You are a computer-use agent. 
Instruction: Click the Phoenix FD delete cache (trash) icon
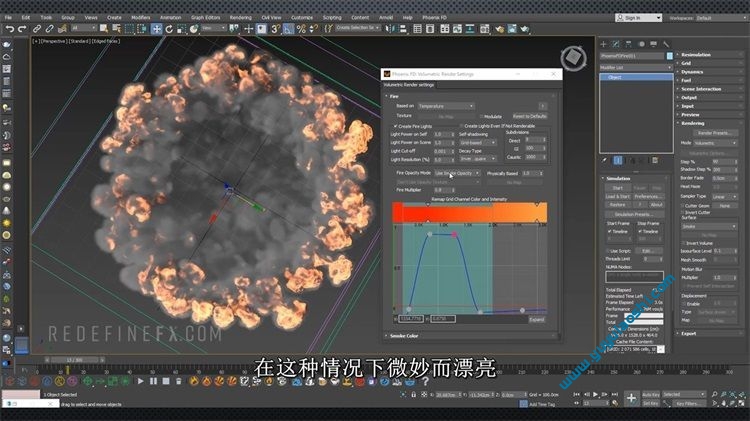point(178,381)
